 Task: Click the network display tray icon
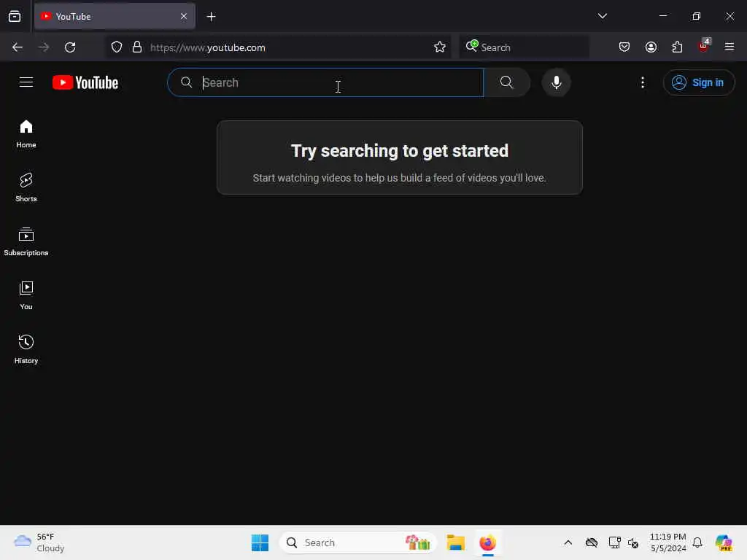[x=614, y=542]
